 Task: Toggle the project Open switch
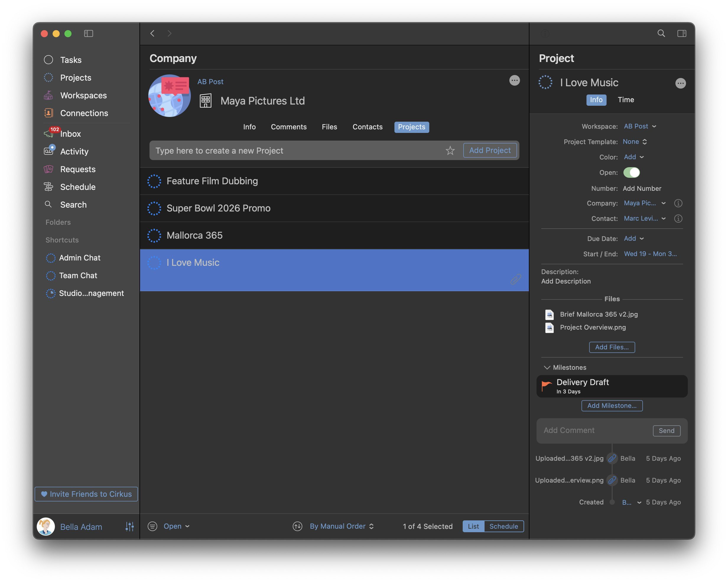(631, 172)
